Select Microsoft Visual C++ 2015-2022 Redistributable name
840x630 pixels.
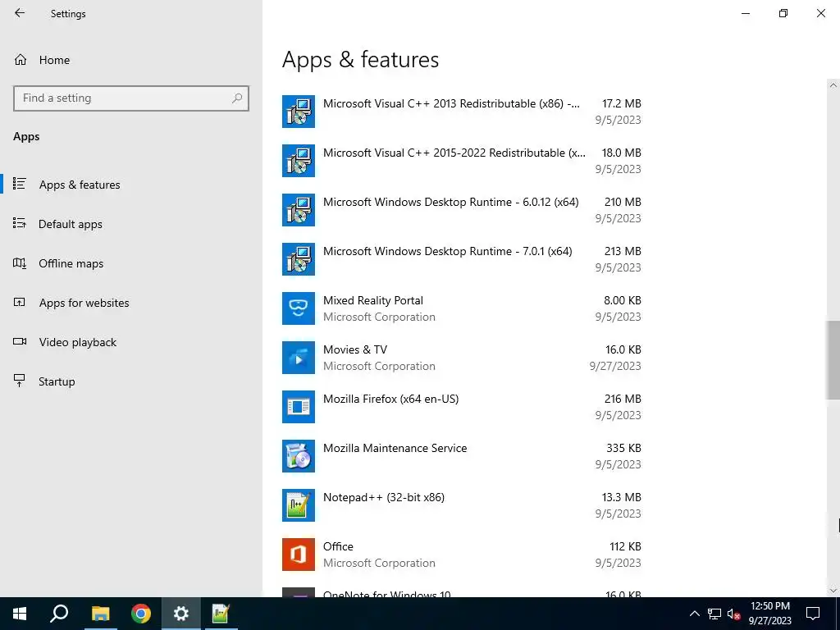coord(454,153)
